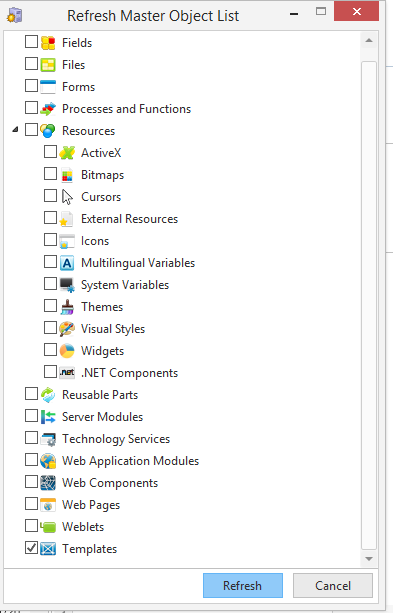Screen dimensions: 393x613
Task: Click the vertical scrollbar thumb
Action: 369,305
